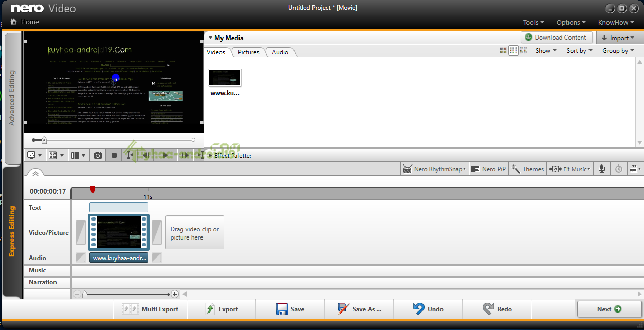
Task: Click the transition slot after the clip
Action: (157, 232)
